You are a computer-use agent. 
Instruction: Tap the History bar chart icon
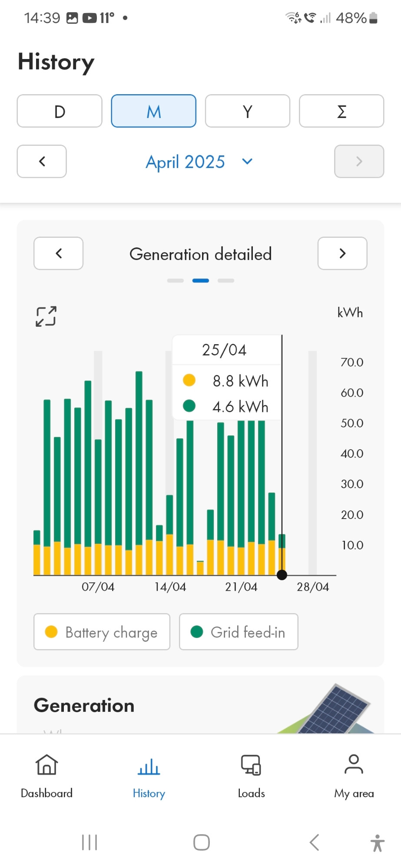click(149, 766)
